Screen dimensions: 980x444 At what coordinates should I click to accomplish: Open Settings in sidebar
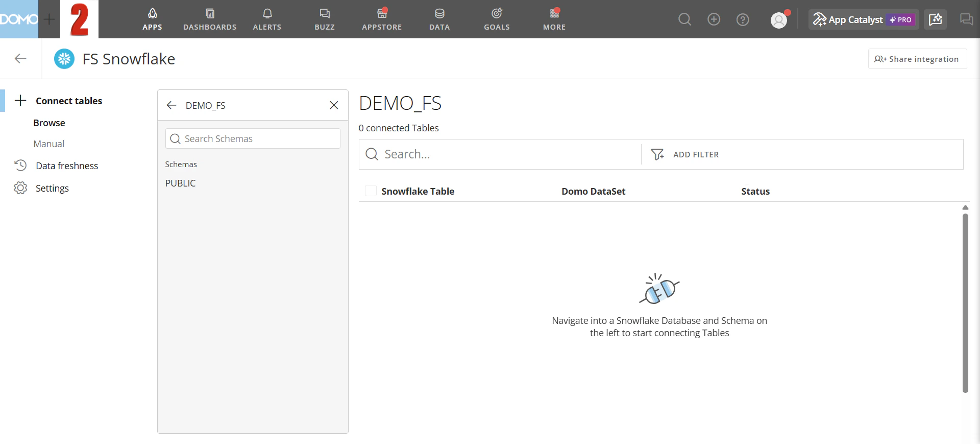(52, 188)
